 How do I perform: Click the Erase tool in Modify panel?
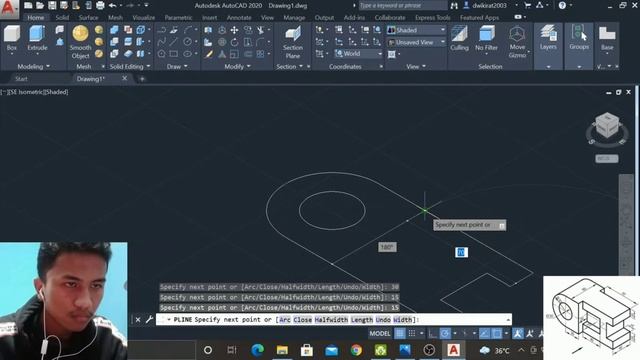coord(209,53)
